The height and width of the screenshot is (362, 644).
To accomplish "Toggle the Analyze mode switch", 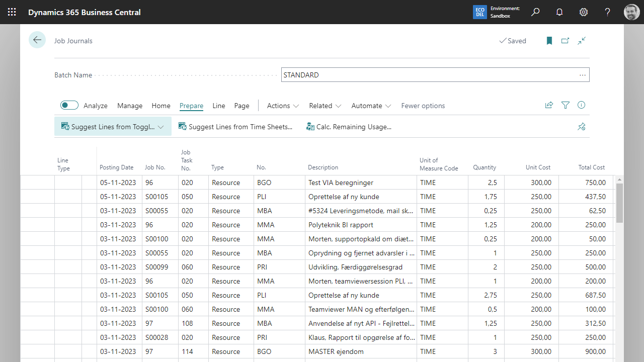I will 69,105.
